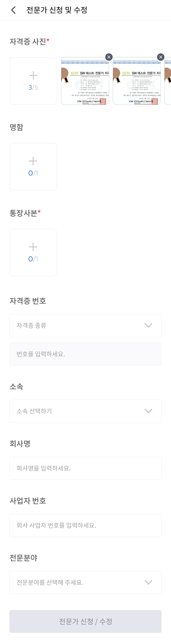Click the certificate type chevron arrow
This screenshot has height=644, width=171.
148,325
